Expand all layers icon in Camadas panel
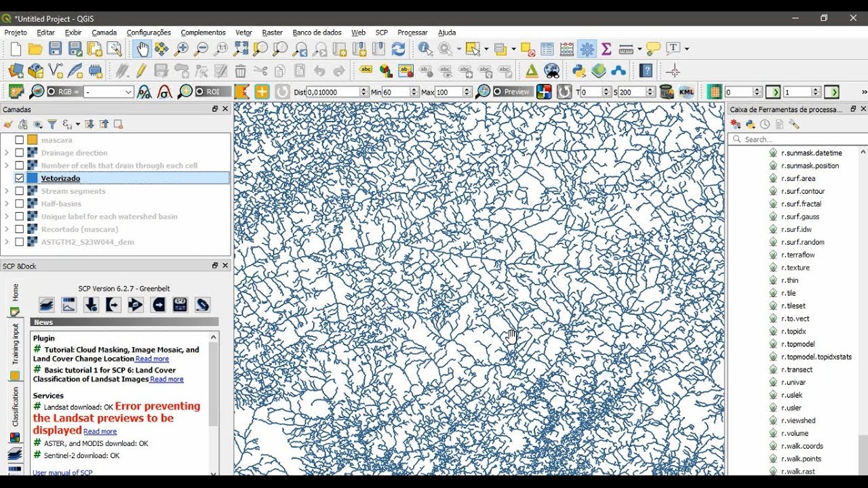The width and height of the screenshot is (868, 488). point(89,124)
